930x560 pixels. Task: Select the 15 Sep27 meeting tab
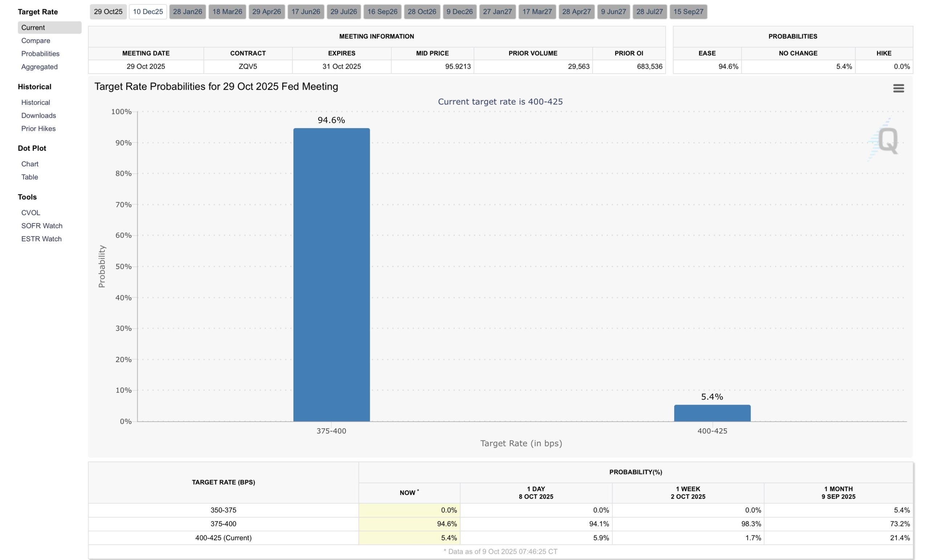pos(688,12)
